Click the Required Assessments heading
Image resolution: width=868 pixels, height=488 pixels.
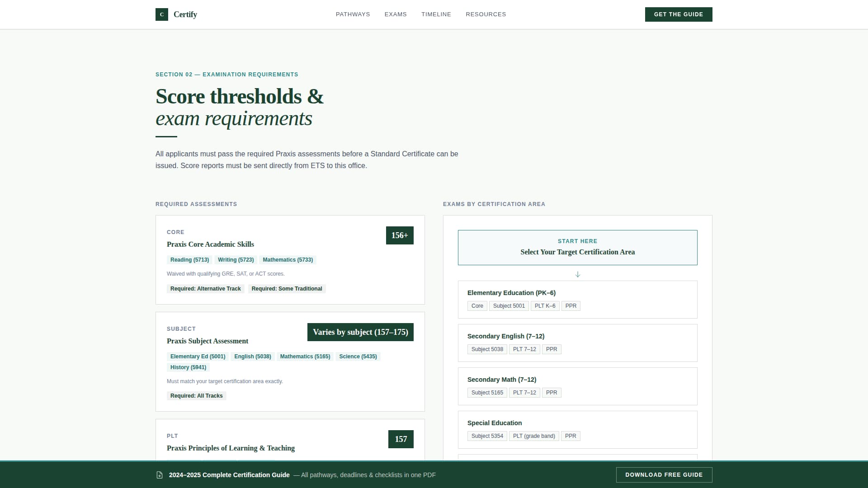point(196,204)
